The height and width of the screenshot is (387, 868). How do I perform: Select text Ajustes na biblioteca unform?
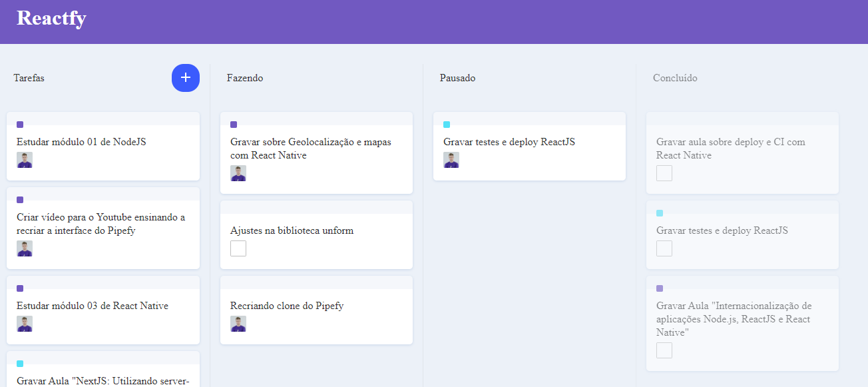tap(292, 230)
